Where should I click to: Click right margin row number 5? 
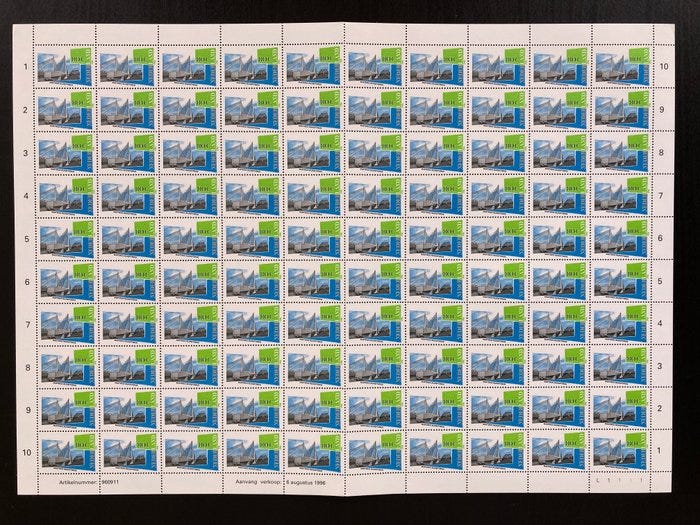(660, 281)
